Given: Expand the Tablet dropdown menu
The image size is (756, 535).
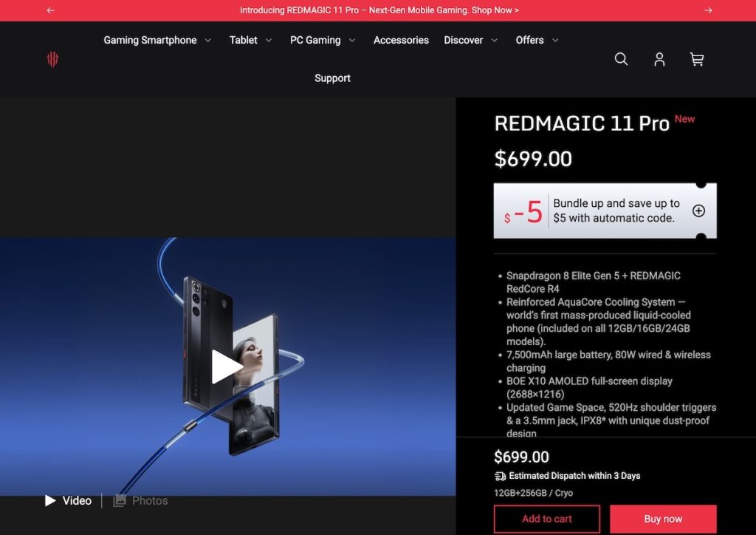Looking at the screenshot, I should click(x=250, y=40).
